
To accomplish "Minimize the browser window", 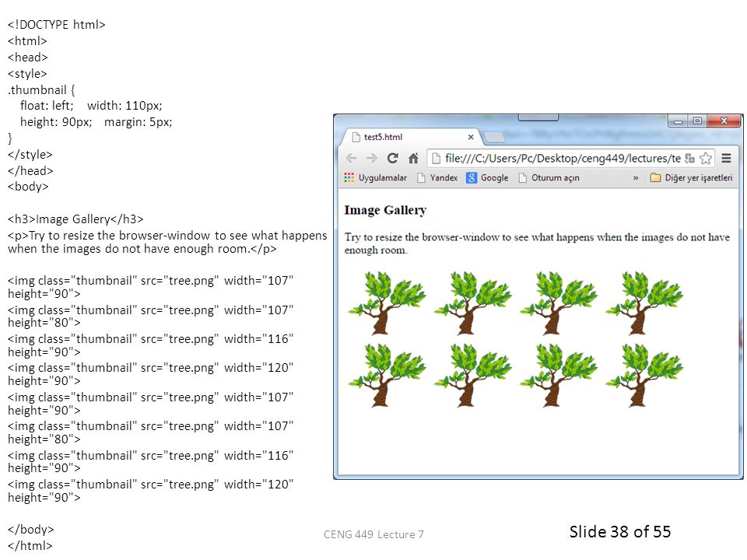I will [678, 121].
